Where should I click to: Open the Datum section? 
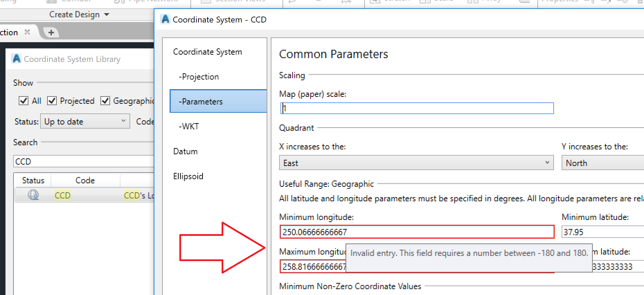point(185,151)
